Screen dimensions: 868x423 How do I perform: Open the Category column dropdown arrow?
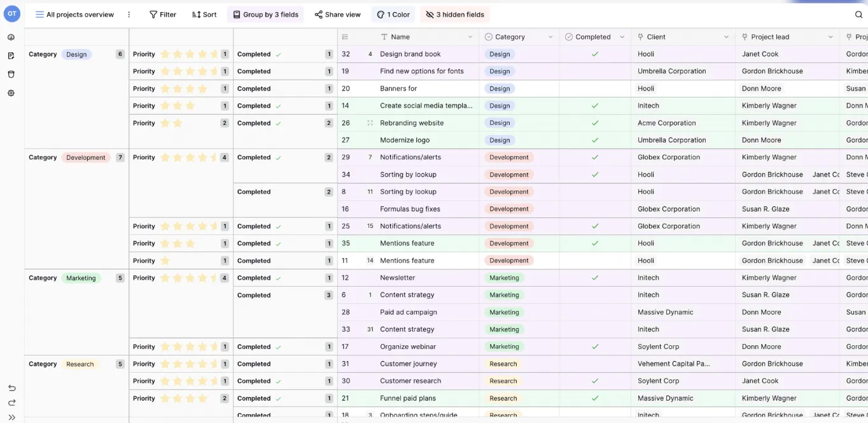coord(550,37)
